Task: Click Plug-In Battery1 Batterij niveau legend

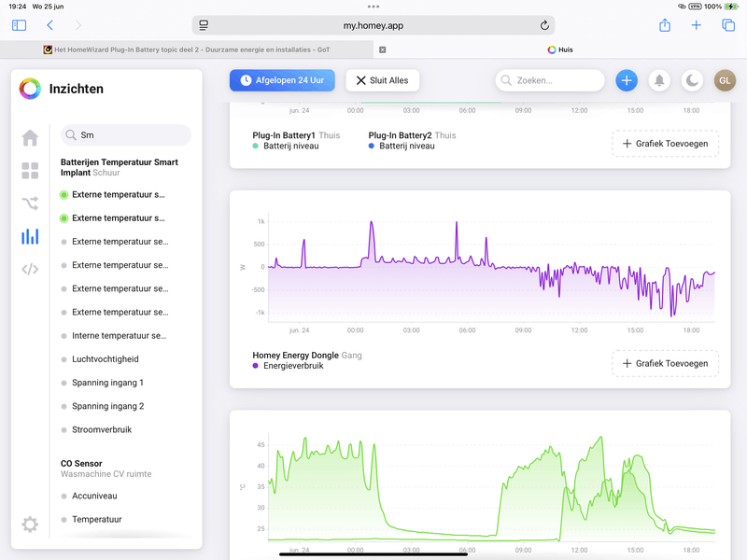Action: [x=286, y=146]
